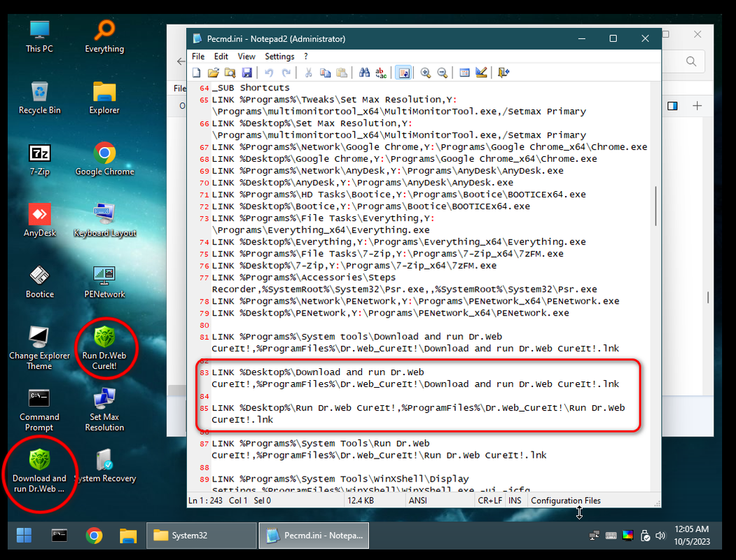The image size is (736, 560).
Task: Select the Everything desktop icon
Action: point(104,36)
